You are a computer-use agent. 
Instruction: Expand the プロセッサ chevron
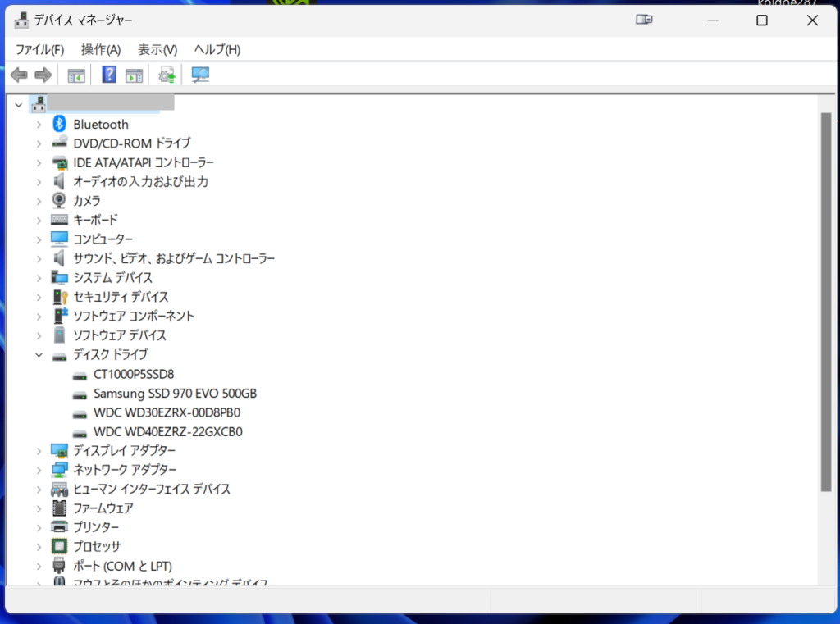point(39,547)
